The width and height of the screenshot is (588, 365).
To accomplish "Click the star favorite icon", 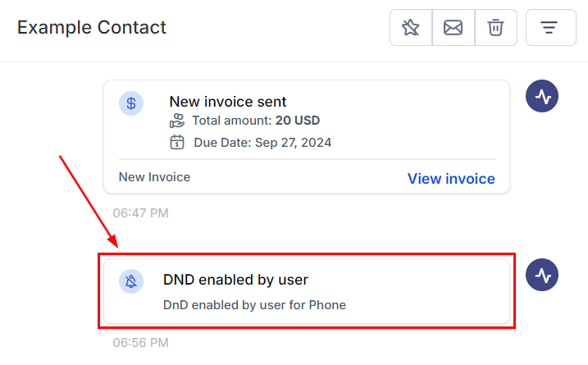I will [411, 28].
